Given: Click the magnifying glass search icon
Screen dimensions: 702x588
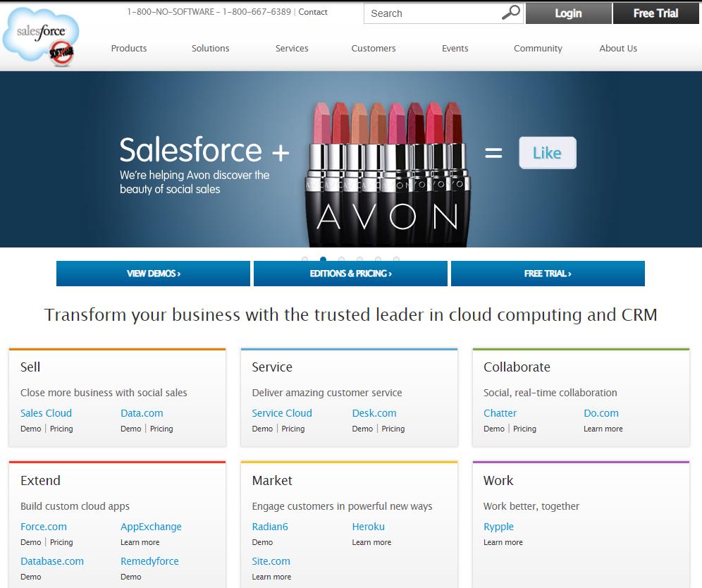Looking at the screenshot, I should pos(510,13).
